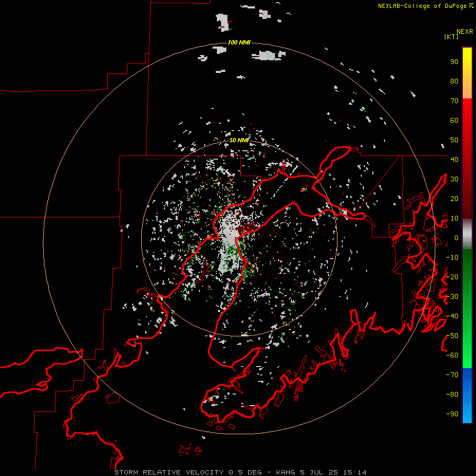Click the 5 JUL 25 date text
This screenshot has height=476, width=476.
pyautogui.click(x=319, y=472)
